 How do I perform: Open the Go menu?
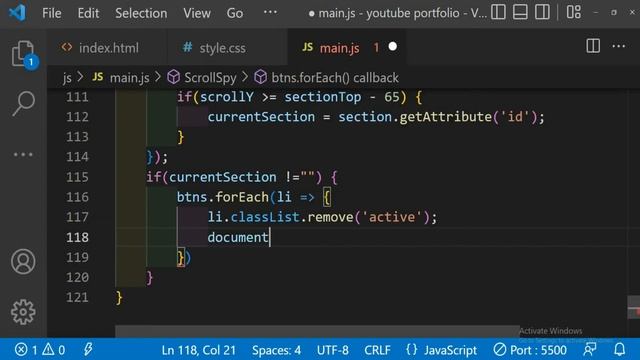tap(235, 13)
